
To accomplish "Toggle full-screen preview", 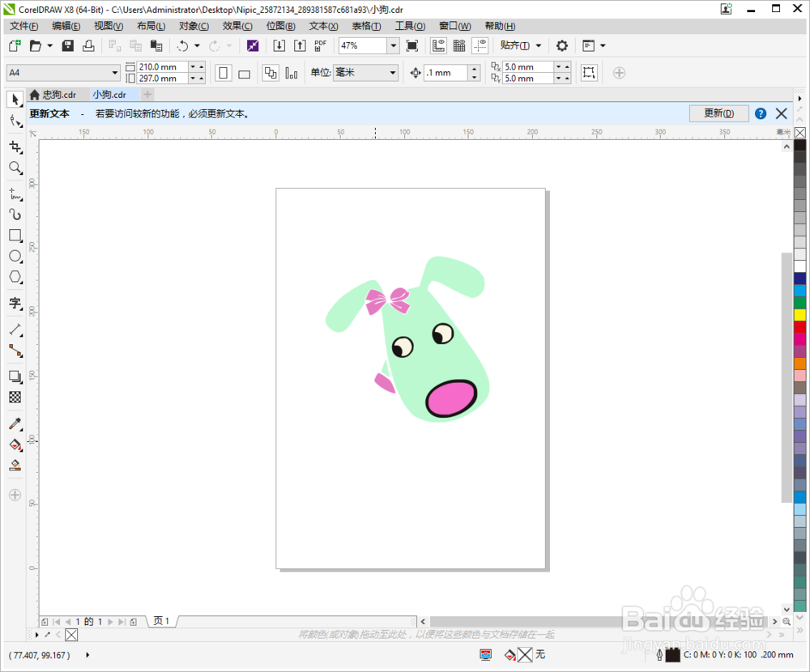I will 411,46.
